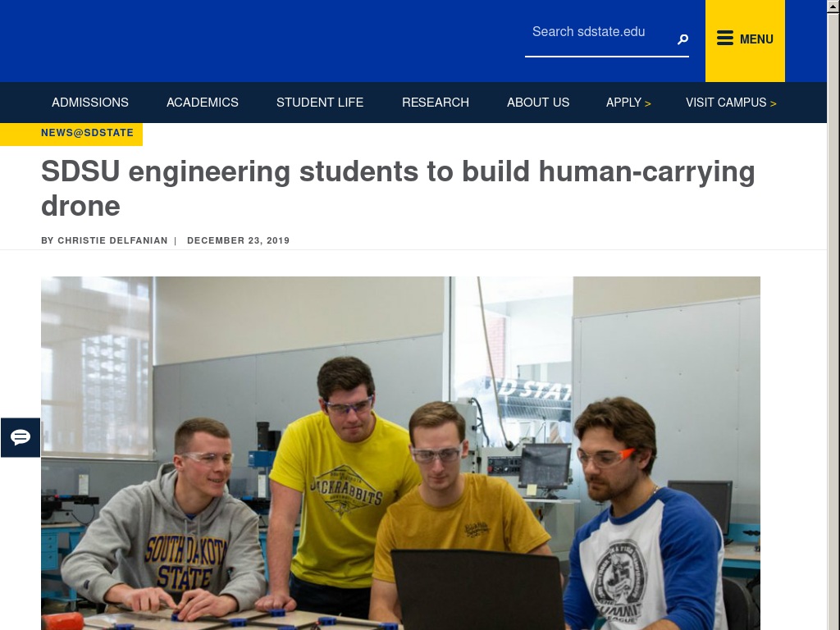
Task: Open the live chat bubble icon
Action: click(x=21, y=438)
